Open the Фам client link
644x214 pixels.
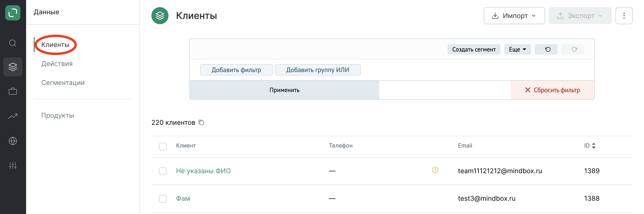click(x=183, y=199)
